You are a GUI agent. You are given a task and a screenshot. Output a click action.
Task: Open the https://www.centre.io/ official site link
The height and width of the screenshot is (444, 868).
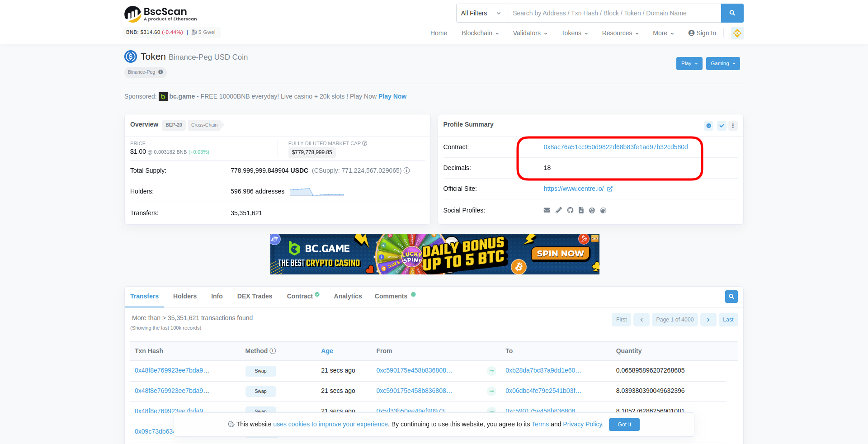pyautogui.click(x=574, y=189)
